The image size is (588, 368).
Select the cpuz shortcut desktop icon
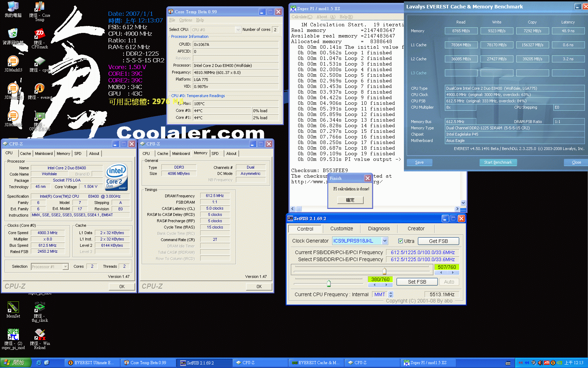click(40, 64)
